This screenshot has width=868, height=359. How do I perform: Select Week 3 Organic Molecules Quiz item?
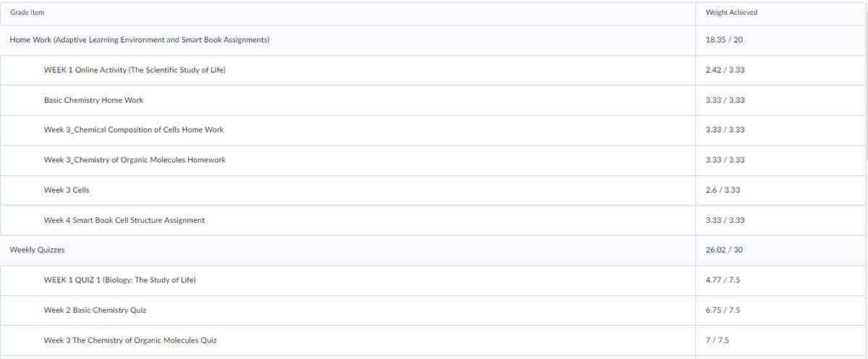(130, 340)
